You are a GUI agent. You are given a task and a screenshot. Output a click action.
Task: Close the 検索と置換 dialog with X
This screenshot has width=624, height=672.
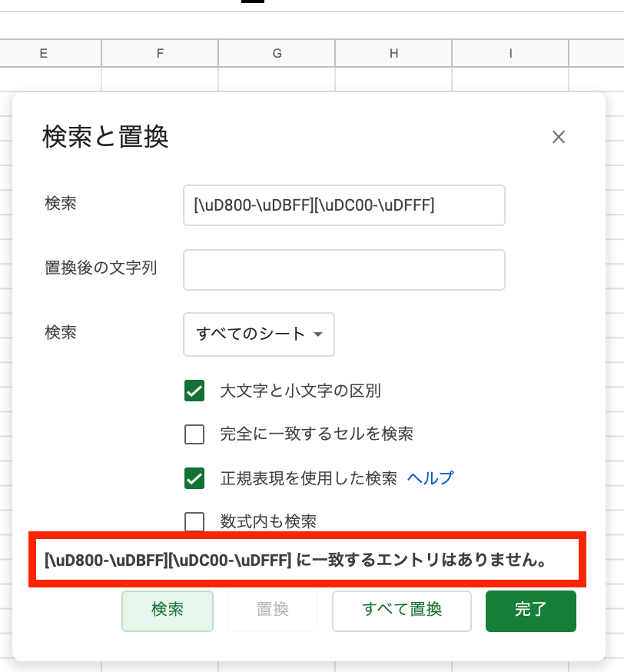[559, 138]
